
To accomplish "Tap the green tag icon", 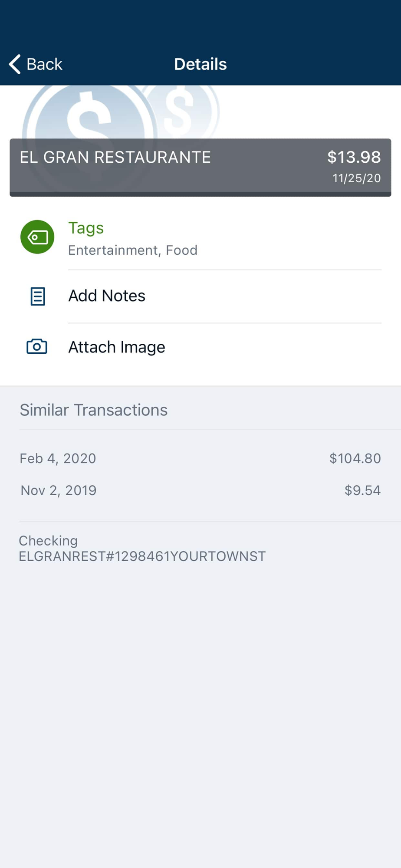I will tap(37, 237).
